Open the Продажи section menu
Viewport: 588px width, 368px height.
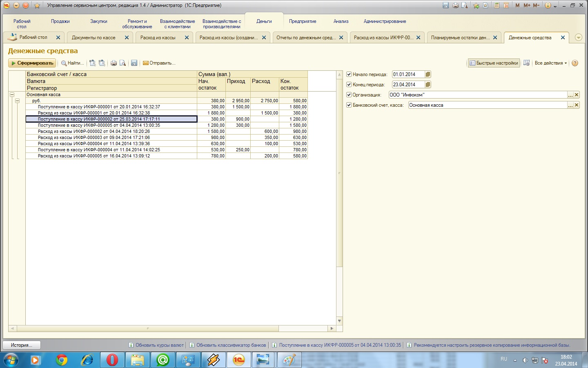[x=60, y=21]
